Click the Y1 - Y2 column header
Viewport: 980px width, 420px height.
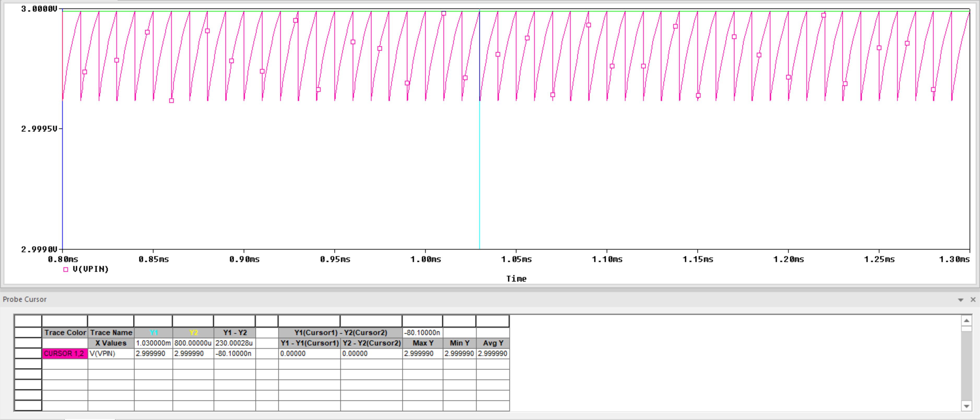click(235, 333)
